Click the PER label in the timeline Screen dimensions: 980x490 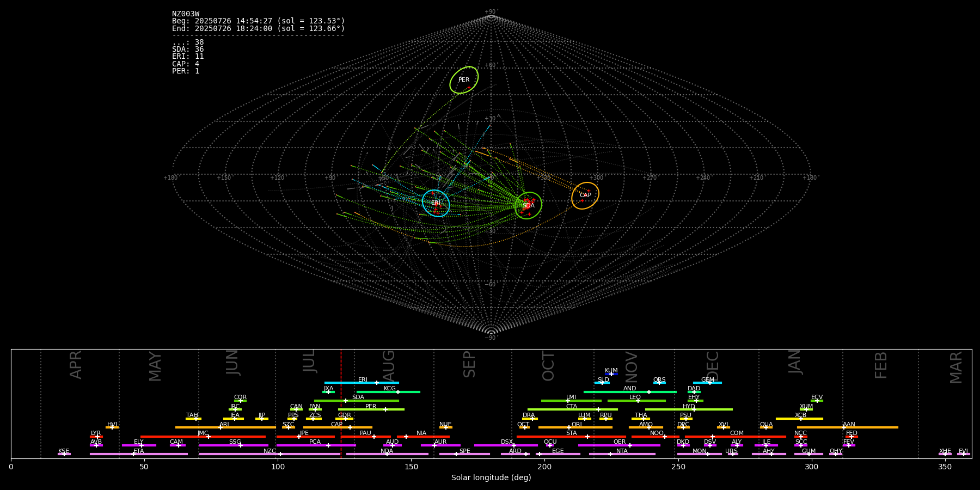pyautogui.click(x=371, y=407)
